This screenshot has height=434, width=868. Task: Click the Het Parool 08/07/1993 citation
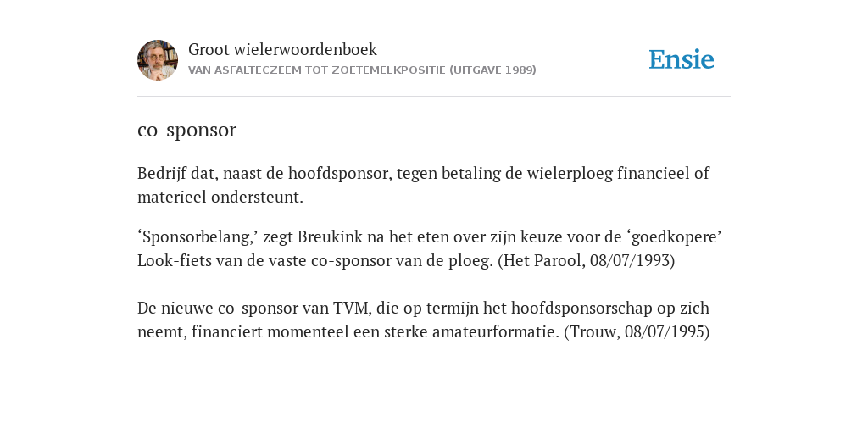pyautogui.click(x=587, y=260)
